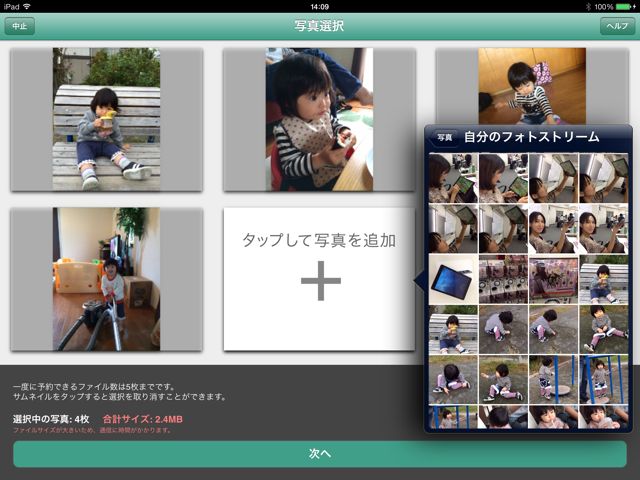Select photostream thumbnail of child on bench, fourth row
Viewport: 640px width, 480px height.
click(x=453, y=330)
